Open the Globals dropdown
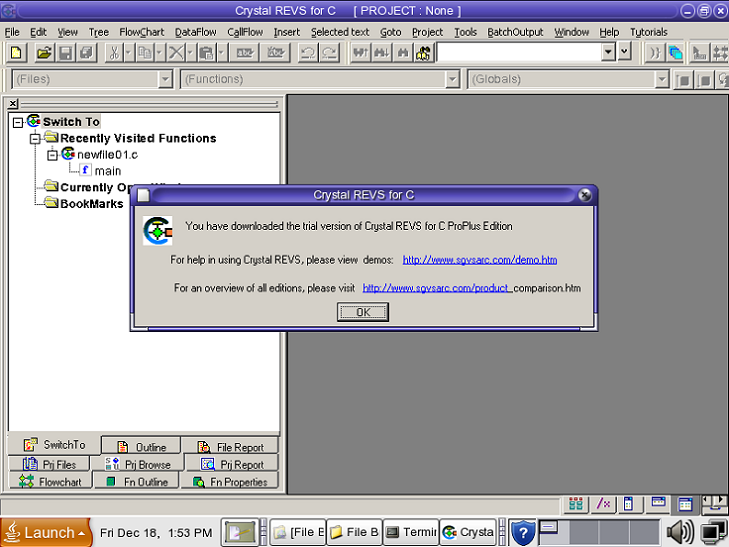 point(662,79)
